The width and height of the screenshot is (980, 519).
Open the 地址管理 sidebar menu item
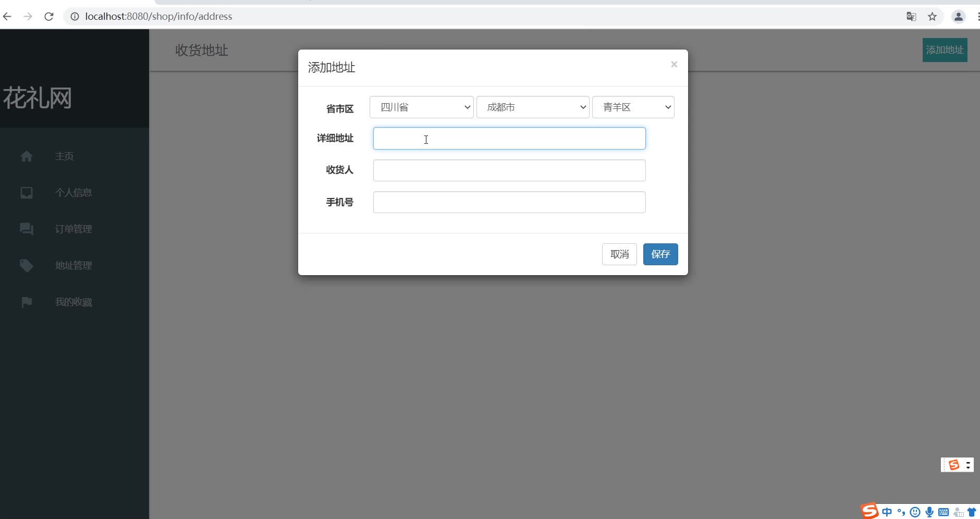click(x=75, y=266)
